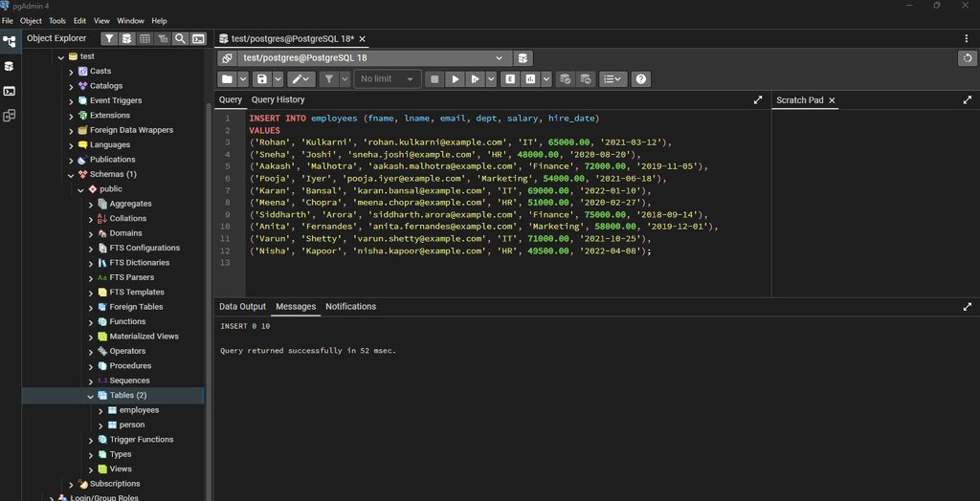Open the three-dot menu at top right
Screen dimensions: 980x501
point(968,39)
